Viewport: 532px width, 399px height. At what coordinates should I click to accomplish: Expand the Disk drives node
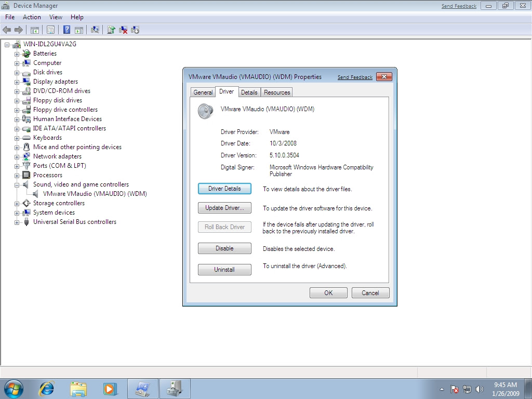click(17, 73)
